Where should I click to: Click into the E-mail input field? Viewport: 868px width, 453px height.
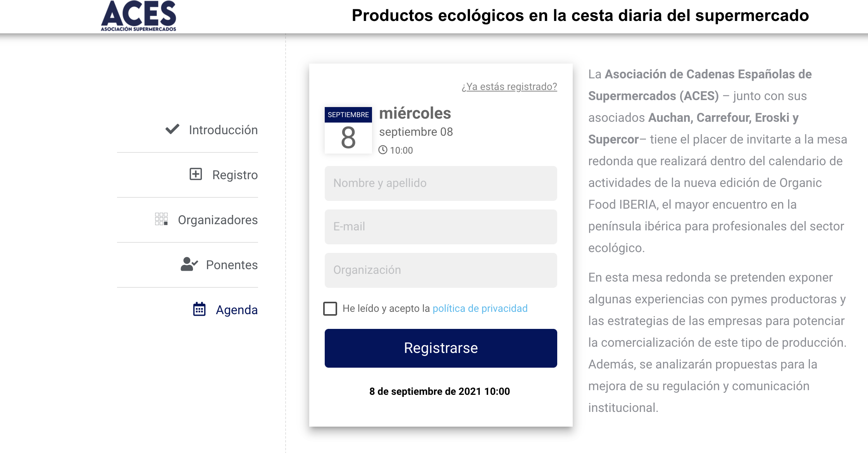tap(441, 227)
